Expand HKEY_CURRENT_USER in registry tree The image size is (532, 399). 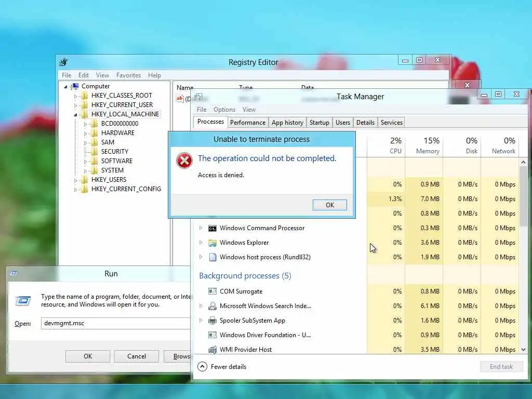[x=75, y=105]
